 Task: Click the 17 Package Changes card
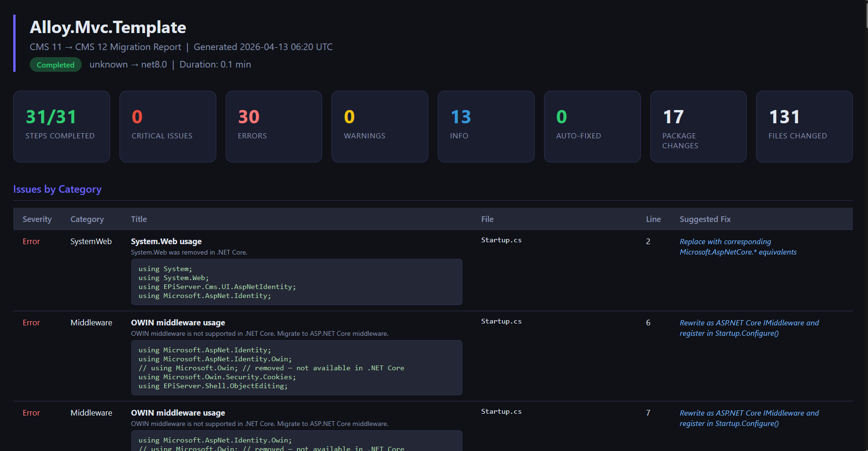pyautogui.click(x=698, y=126)
